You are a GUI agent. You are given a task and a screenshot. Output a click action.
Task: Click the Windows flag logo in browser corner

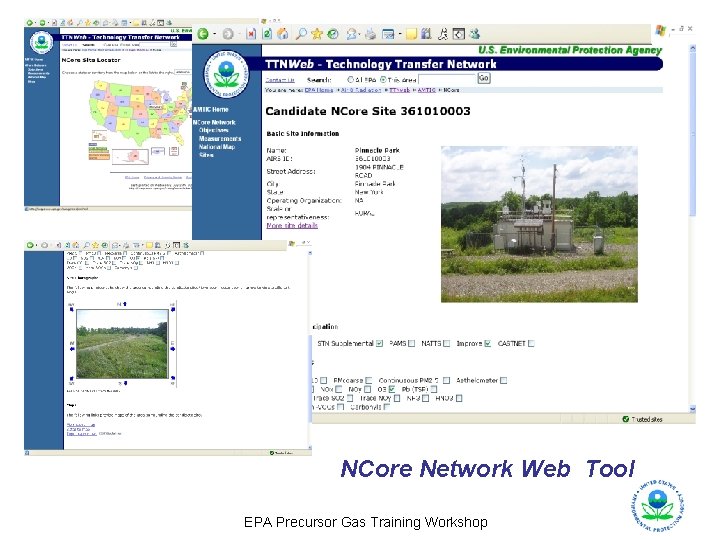(660, 30)
